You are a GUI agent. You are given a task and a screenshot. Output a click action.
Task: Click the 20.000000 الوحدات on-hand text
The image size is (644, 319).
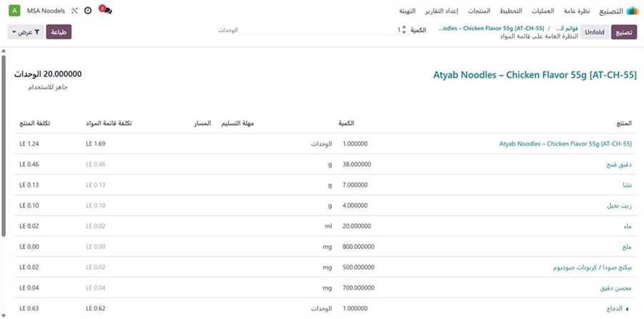48,74
